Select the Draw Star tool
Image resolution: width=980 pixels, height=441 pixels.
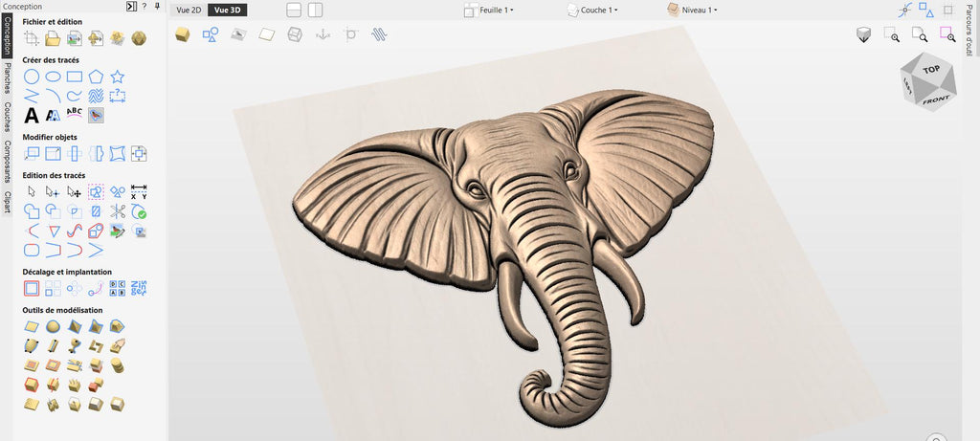click(117, 77)
